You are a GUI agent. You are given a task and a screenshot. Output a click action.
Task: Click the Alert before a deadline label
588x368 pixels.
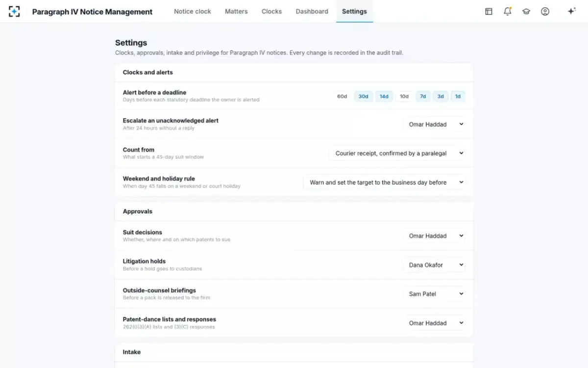point(154,92)
